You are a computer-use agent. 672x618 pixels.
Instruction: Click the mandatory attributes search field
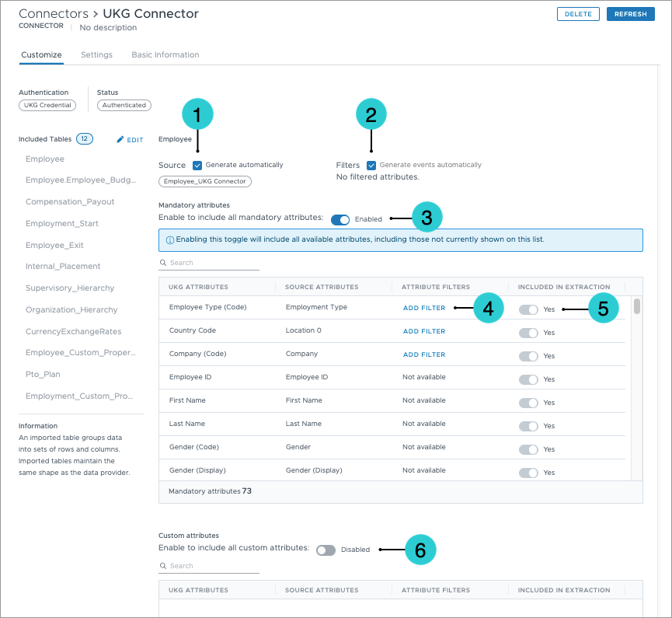click(x=209, y=263)
